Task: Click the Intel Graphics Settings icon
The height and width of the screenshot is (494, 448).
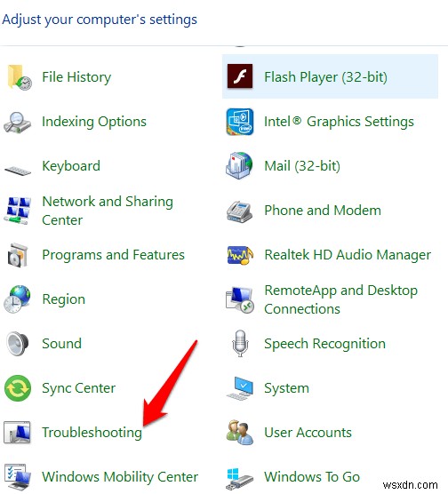Action: click(240, 122)
